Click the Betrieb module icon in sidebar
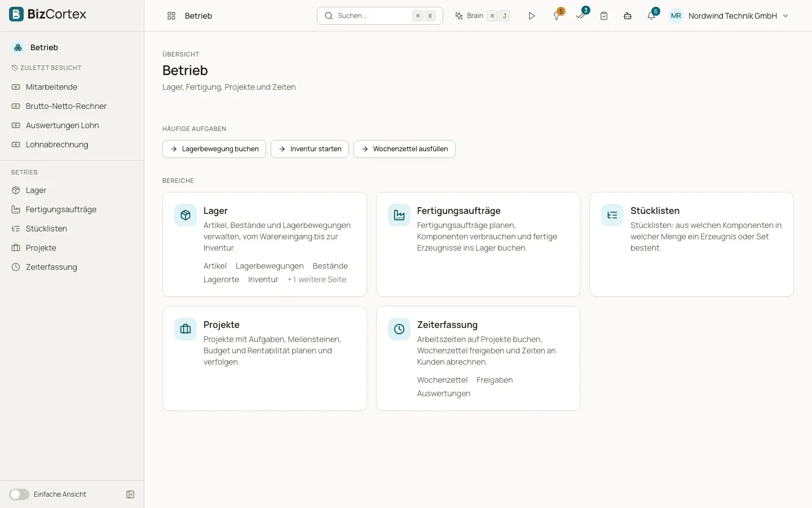The height and width of the screenshot is (508, 812). click(18, 47)
